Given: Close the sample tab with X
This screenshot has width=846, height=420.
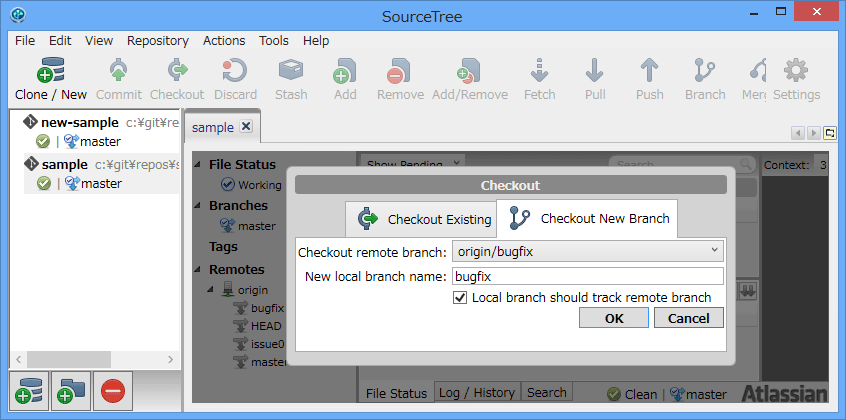Looking at the screenshot, I should pos(245,127).
